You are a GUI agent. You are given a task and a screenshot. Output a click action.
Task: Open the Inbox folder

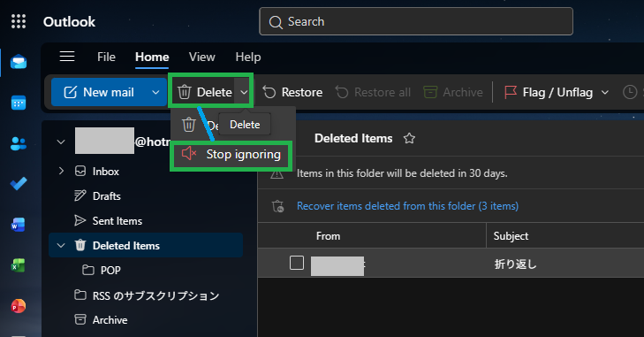105,172
